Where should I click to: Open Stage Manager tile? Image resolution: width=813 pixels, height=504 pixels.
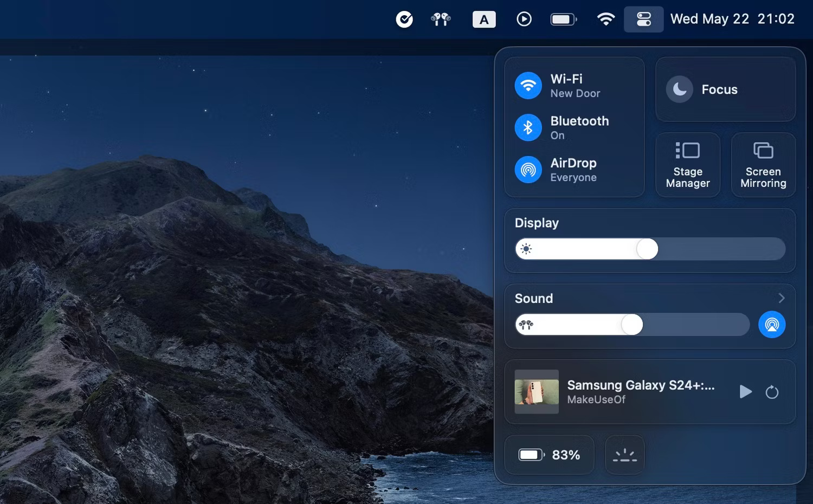(x=688, y=165)
